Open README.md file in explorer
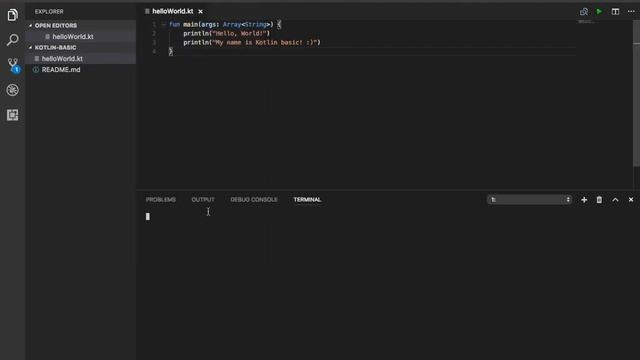Viewport: 640px width, 360px height. coord(61,69)
